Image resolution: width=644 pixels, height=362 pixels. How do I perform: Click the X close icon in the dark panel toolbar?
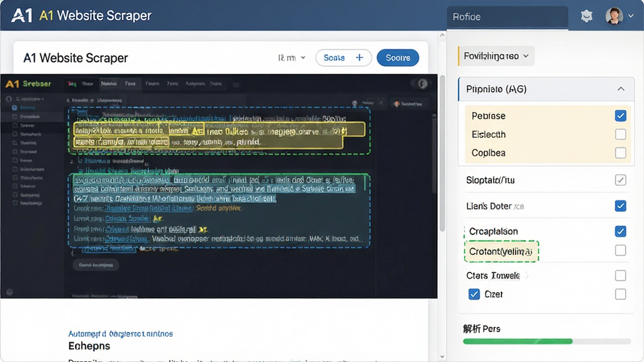click(380, 102)
